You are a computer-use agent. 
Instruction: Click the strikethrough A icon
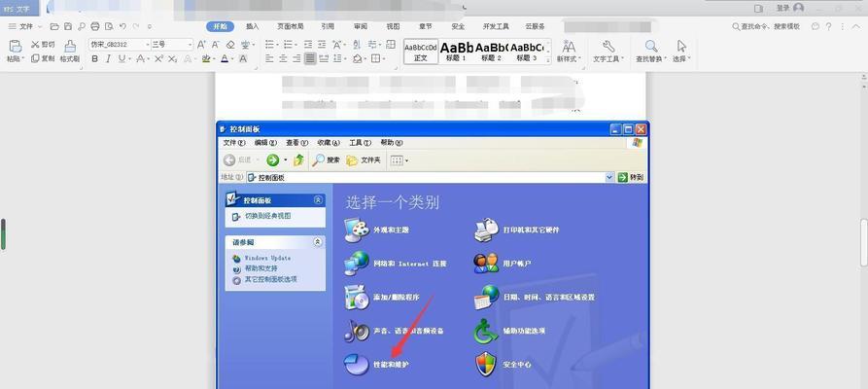140,58
